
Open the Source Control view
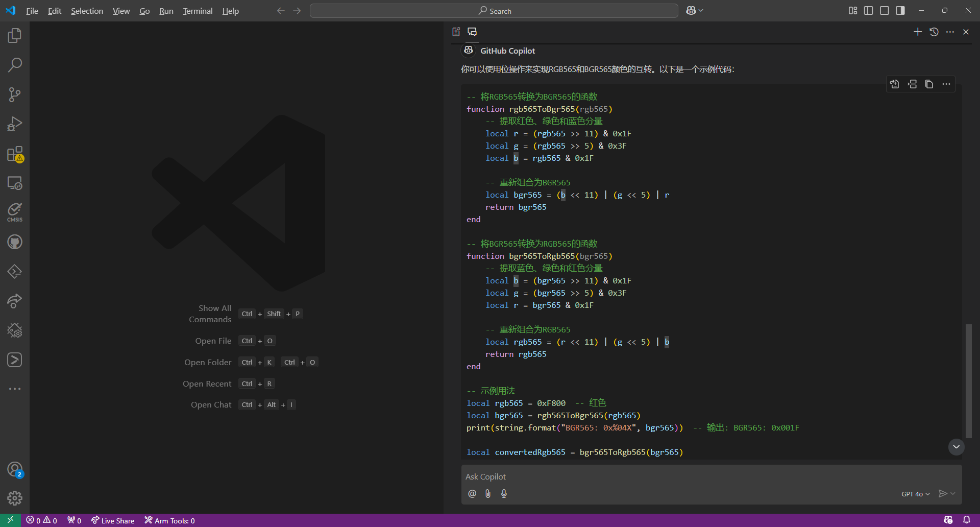point(15,94)
